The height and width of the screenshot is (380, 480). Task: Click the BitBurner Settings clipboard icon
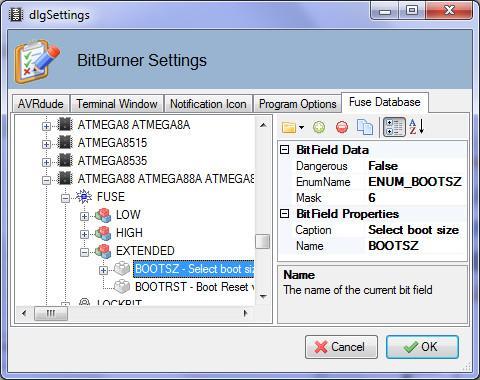click(38, 61)
